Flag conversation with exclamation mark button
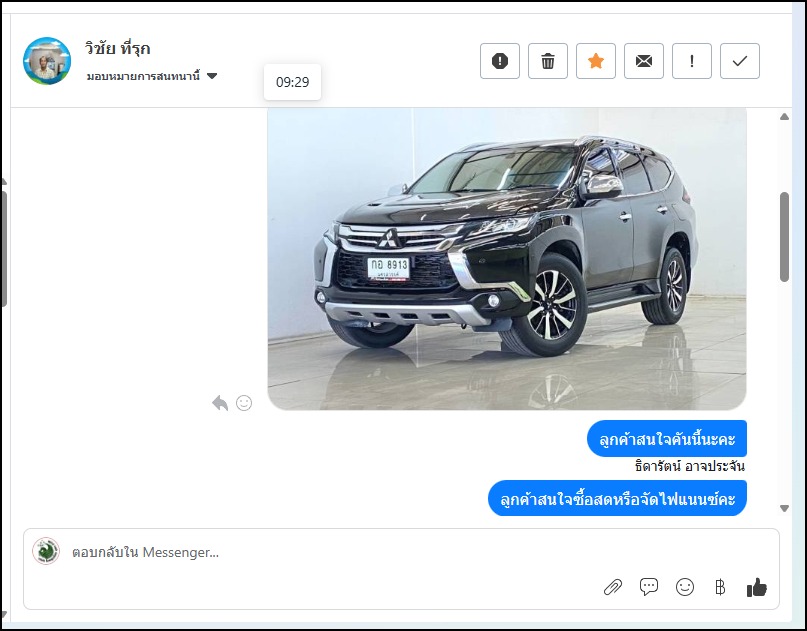This screenshot has height=631, width=807. [x=692, y=61]
